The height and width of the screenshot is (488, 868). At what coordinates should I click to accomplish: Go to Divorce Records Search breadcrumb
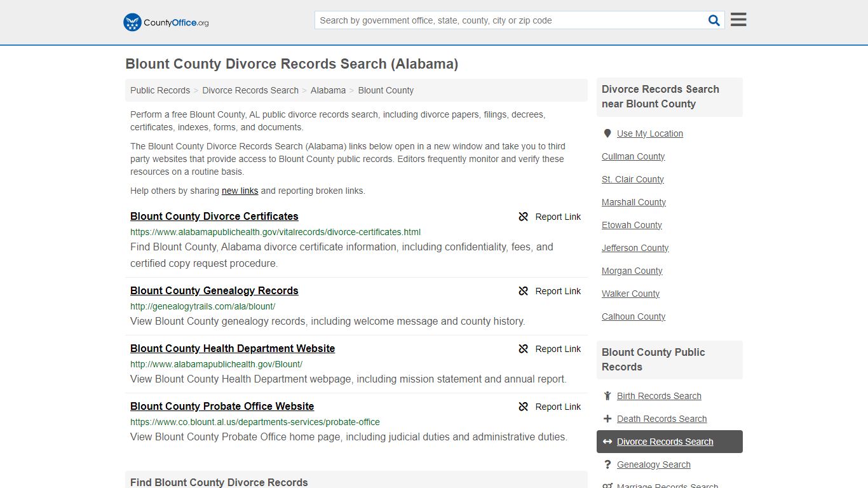pos(250,90)
